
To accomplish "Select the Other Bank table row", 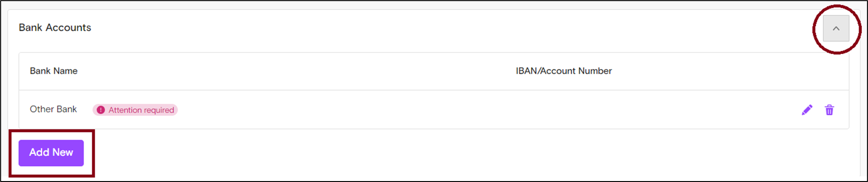I will (434, 110).
